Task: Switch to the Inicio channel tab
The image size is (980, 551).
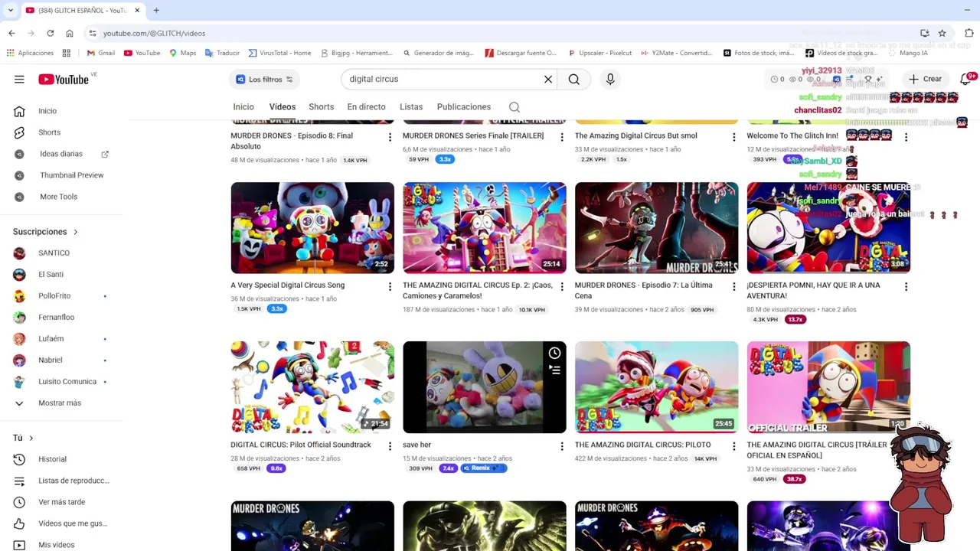Action: (x=243, y=107)
